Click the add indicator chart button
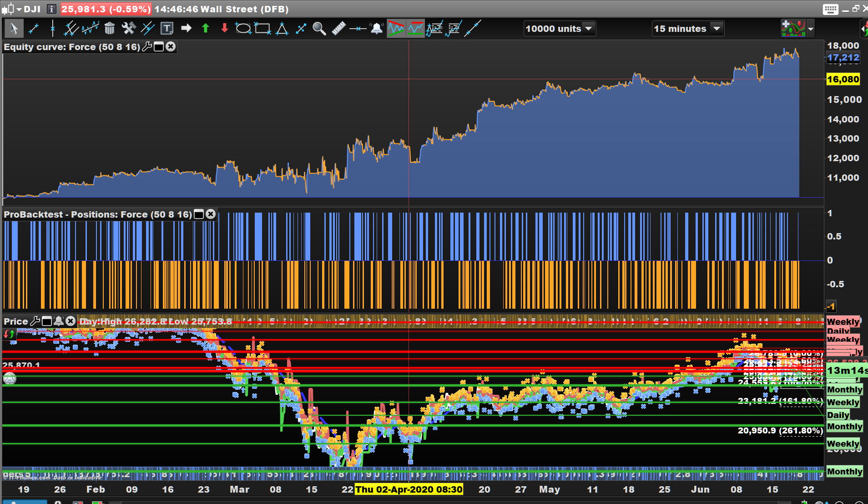868x504 pixels. pyautogui.click(x=793, y=29)
